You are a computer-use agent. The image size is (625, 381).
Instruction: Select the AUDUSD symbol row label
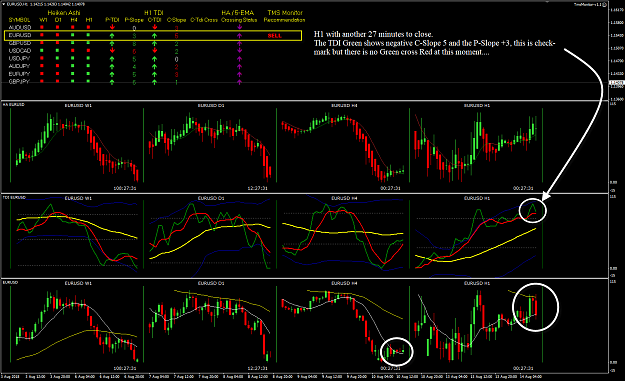coord(20,27)
